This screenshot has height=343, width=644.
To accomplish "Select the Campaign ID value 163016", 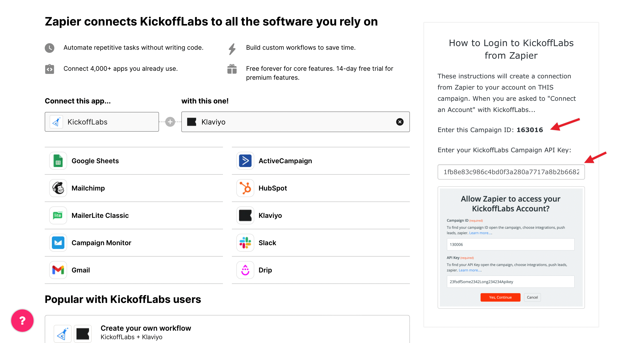I will click(x=530, y=130).
